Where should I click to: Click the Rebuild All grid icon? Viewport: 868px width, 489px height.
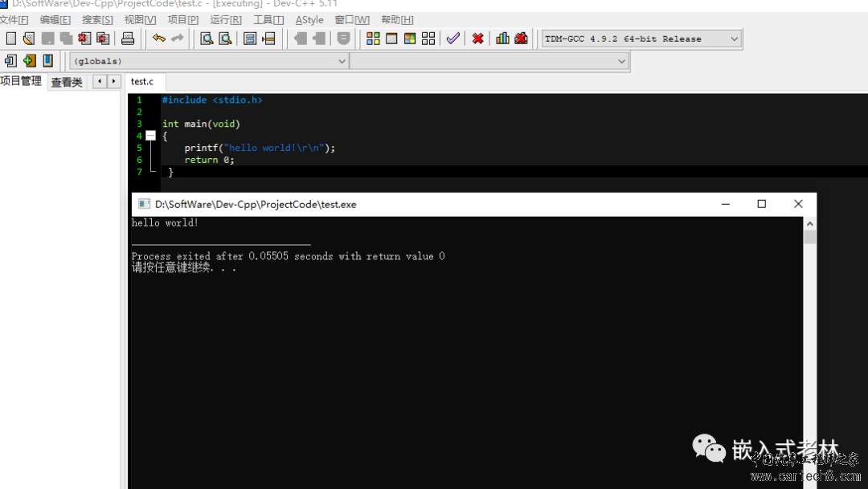click(x=428, y=39)
